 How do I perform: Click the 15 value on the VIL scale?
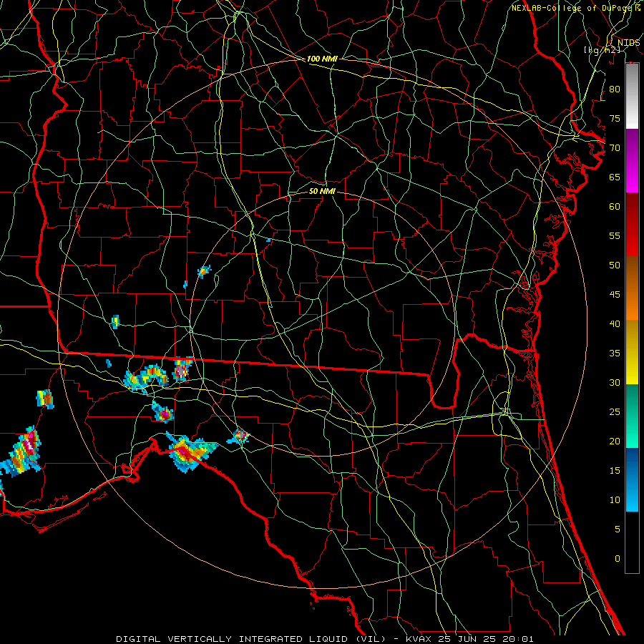(615, 470)
